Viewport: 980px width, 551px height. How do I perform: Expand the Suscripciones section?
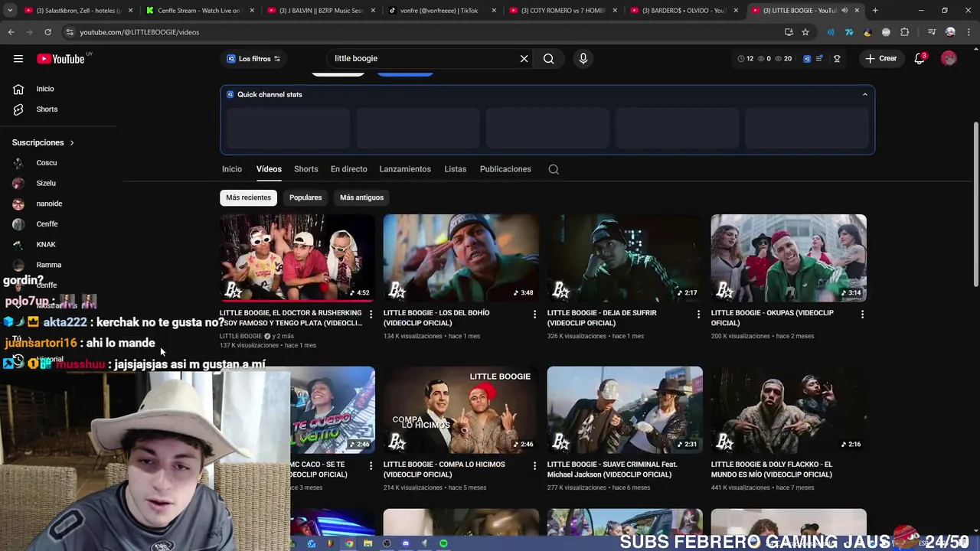click(x=43, y=143)
